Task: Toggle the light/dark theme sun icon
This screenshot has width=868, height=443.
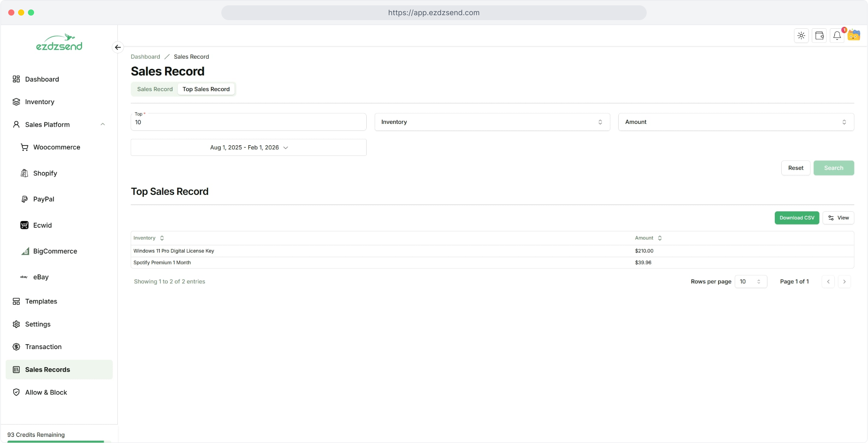Action: [x=801, y=36]
